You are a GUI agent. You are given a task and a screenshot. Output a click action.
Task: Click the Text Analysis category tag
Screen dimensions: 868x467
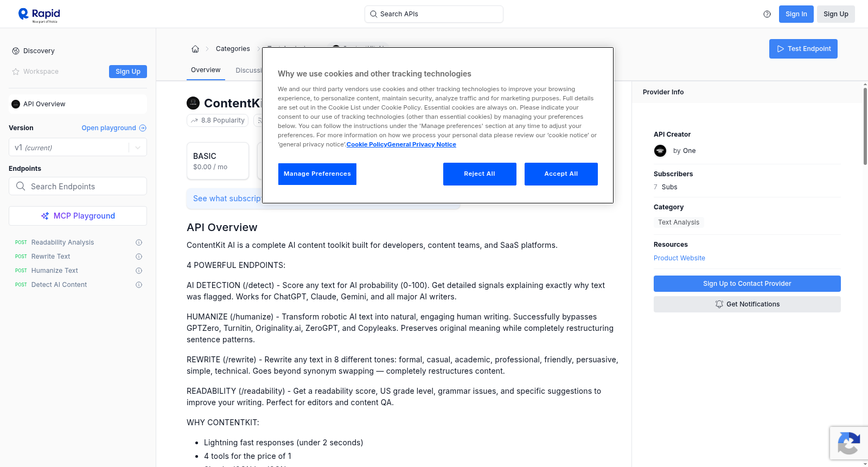click(x=679, y=222)
